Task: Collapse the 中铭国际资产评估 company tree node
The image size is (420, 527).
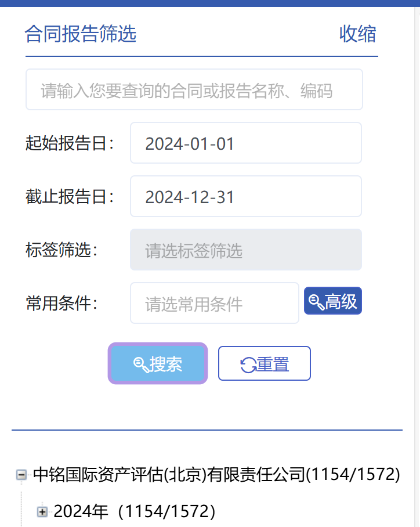Action: [22, 475]
